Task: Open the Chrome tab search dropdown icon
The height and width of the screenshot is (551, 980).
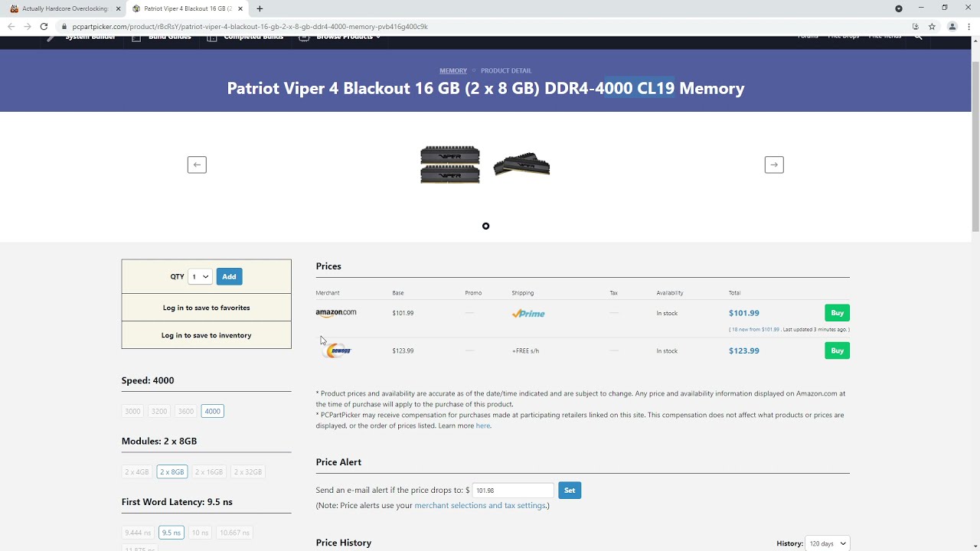Action: [899, 8]
